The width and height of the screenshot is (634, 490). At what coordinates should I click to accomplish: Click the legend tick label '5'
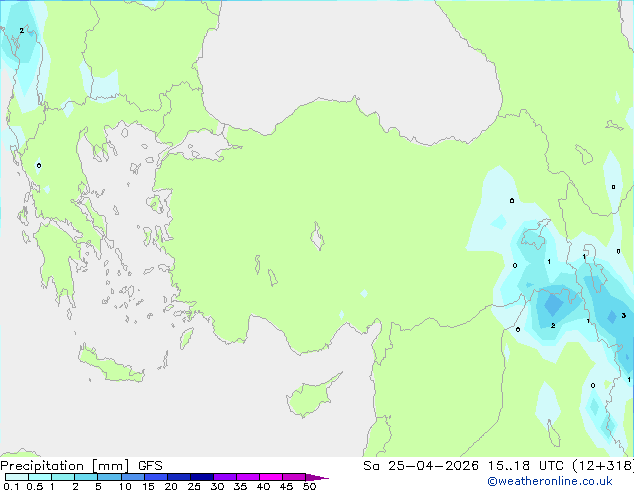[98, 486]
